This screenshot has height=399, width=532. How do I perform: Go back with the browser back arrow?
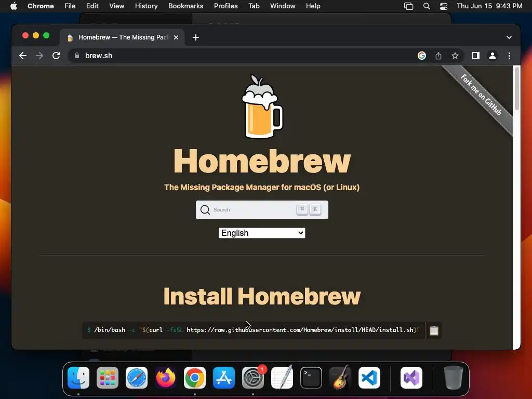tap(23, 56)
